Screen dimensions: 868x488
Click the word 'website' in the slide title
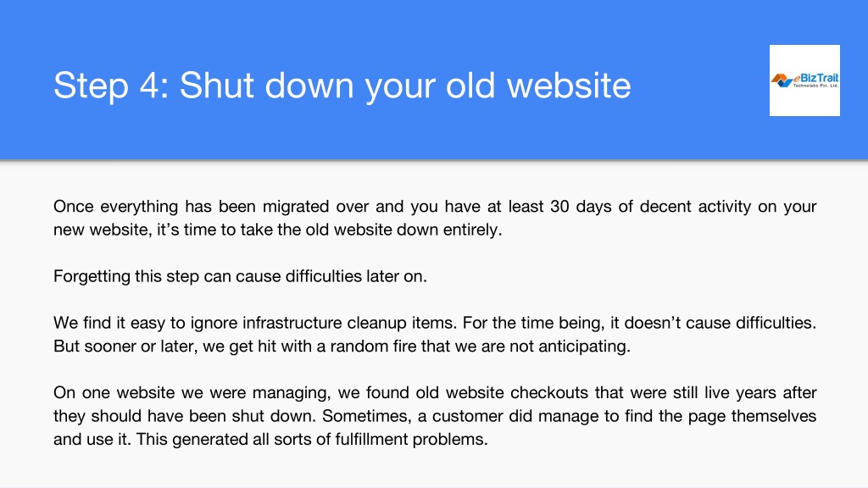[x=569, y=86]
